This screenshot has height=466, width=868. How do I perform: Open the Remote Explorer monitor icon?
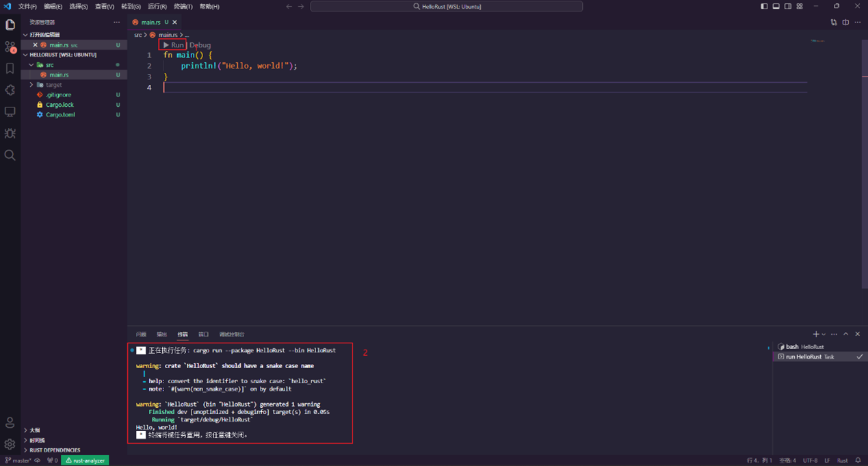10,112
